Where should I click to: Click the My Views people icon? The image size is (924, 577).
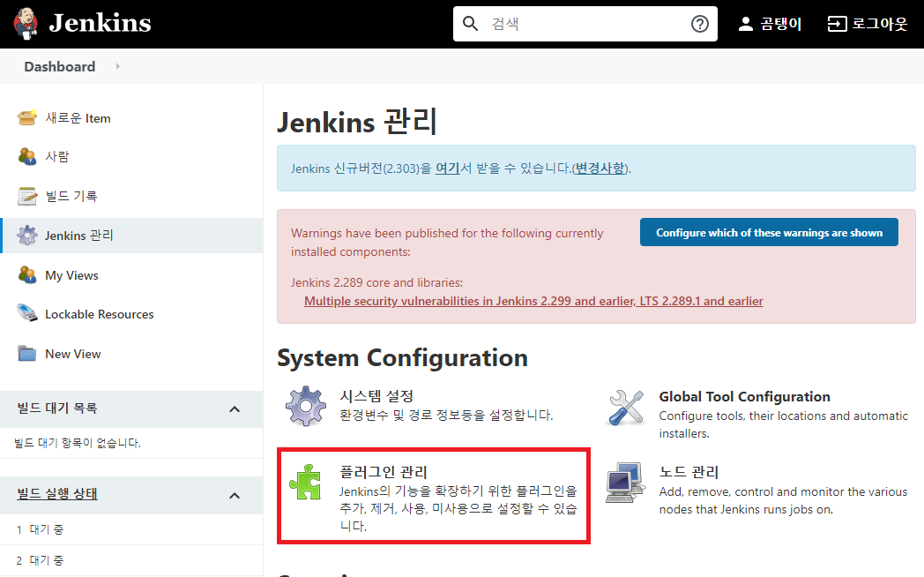click(x=27, y=274)
